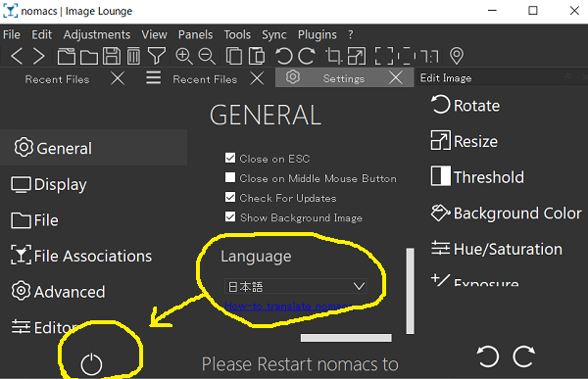Select File settings category

tap(34, 220)
